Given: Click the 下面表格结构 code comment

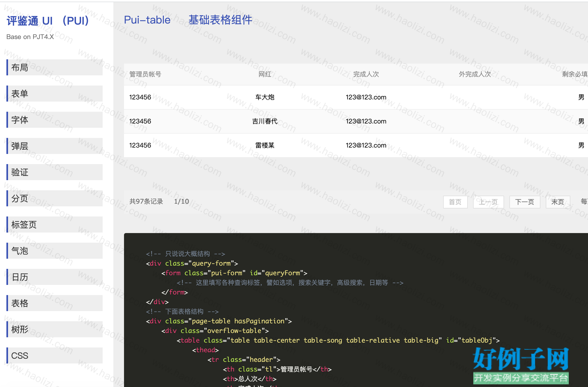Looking at the screenshot, I should (x=182, y=311).
